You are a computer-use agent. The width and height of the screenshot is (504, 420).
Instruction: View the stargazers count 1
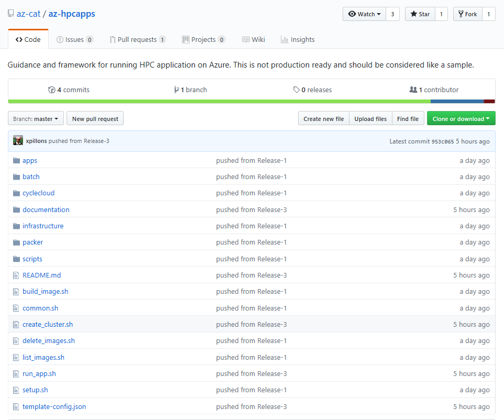(x=441, y=14)
